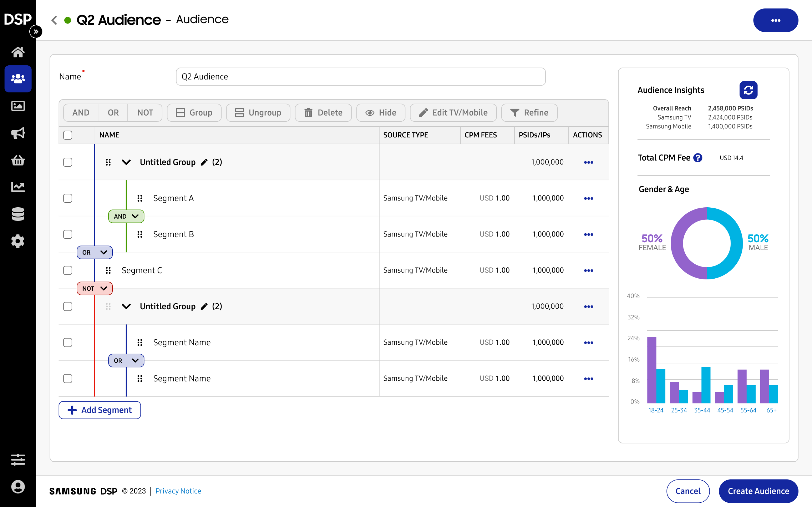
Task: Click the Create Audience button
Action: pyautogui.click(x=758, y=491)
